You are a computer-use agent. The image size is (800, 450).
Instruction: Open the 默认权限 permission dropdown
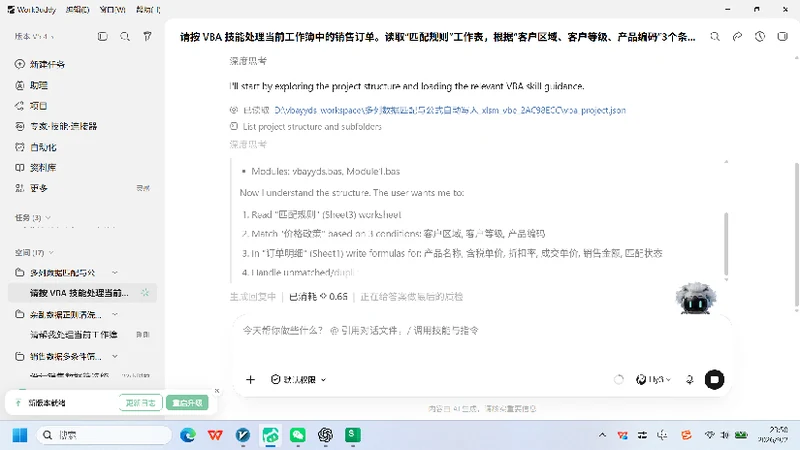pyautogui.click(x=298, y=380)
